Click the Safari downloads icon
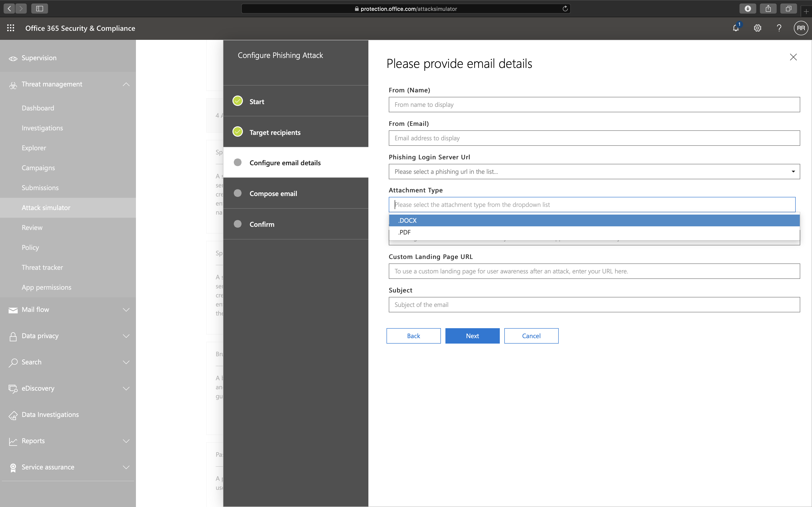The height and width of the screenshot is (507, 812). pos(748,9)
